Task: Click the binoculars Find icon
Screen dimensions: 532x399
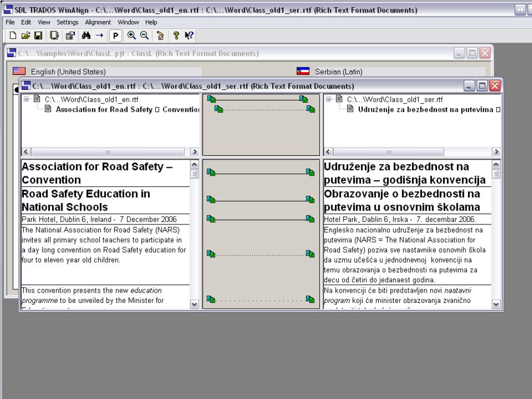Action: tap(86, 35)
